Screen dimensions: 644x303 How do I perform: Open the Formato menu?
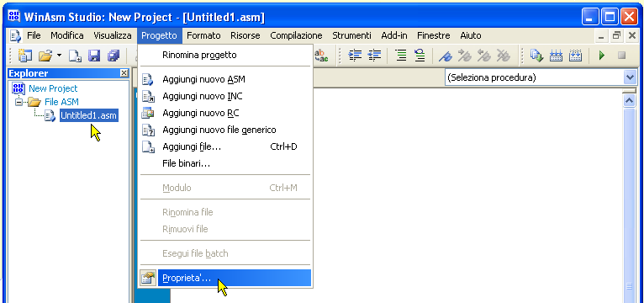click(x=203, y=35)
